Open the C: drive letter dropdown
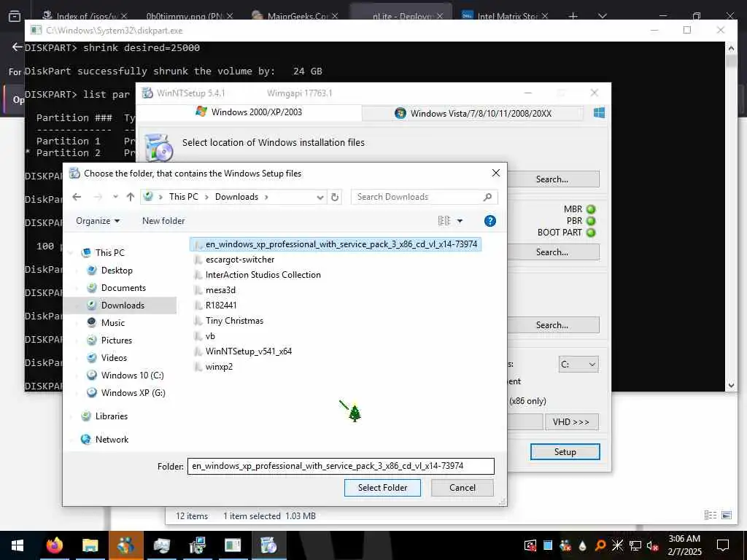Image resolution: width=747 pixels, height=560 pixels. [x=578, y=365]
